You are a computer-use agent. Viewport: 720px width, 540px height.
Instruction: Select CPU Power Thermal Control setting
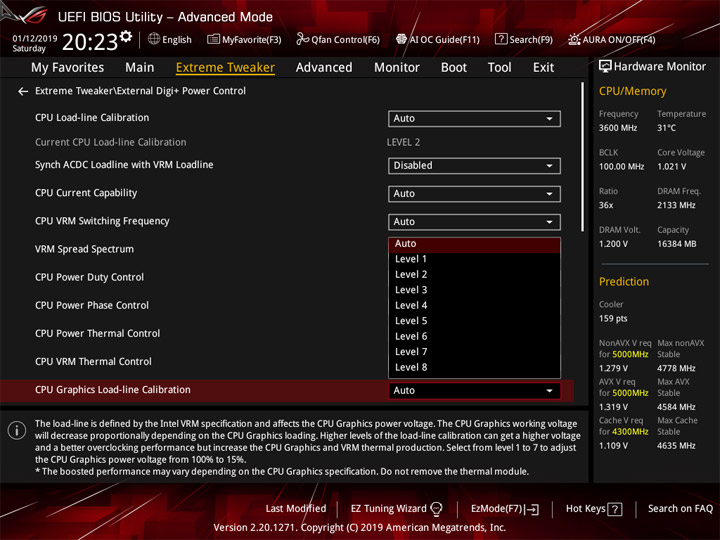(x=97, y=333)
